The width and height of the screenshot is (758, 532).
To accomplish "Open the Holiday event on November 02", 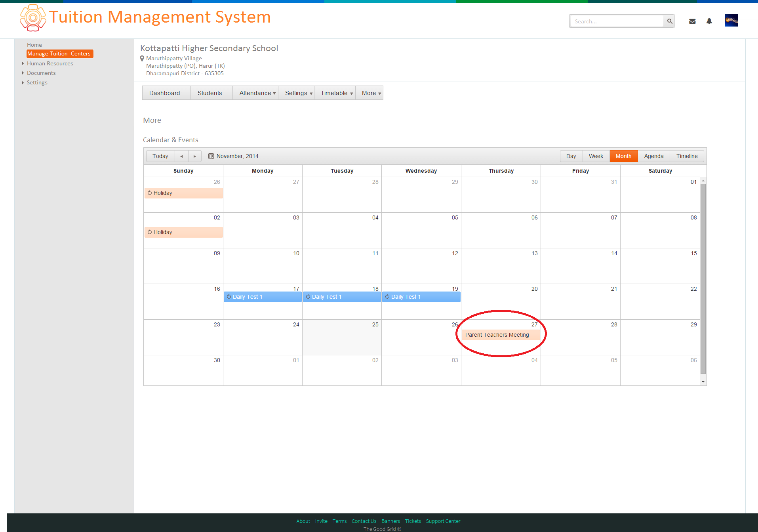I will (x=184, y=232).
